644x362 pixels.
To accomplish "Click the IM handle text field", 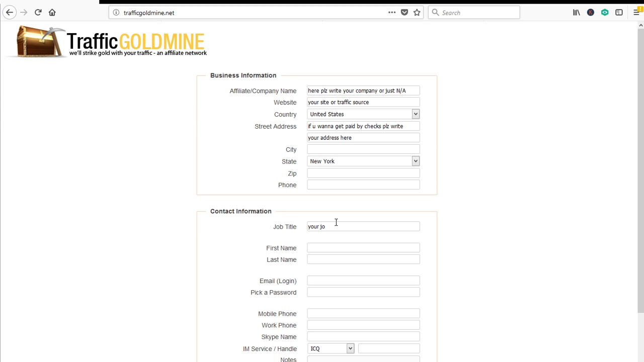I will 389,348.
